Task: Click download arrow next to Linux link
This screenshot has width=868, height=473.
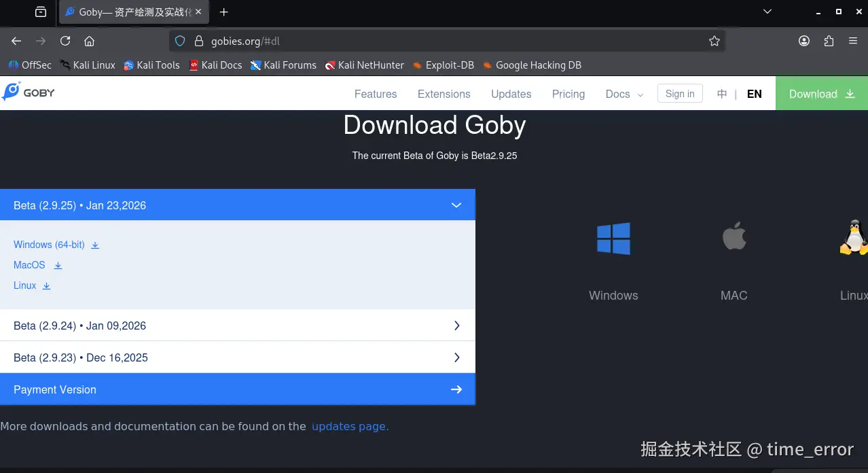Action: [x=46, y=285]
